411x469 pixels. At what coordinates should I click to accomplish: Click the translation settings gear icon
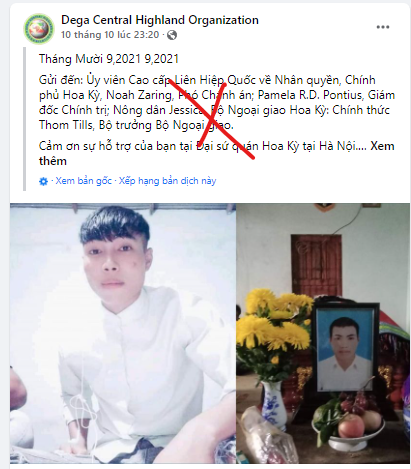point(43,181)
